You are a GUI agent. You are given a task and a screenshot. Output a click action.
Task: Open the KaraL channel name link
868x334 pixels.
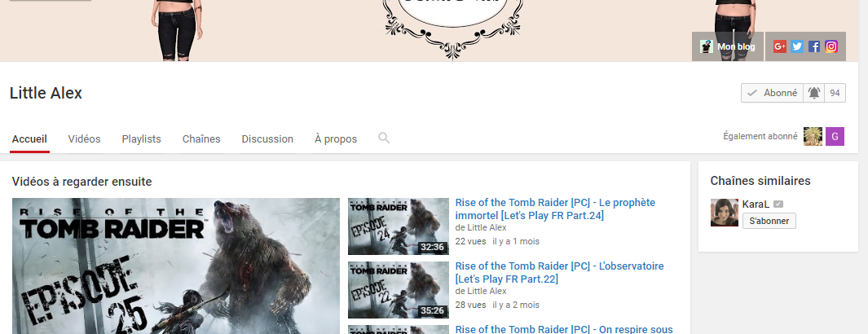click(756, 204)
